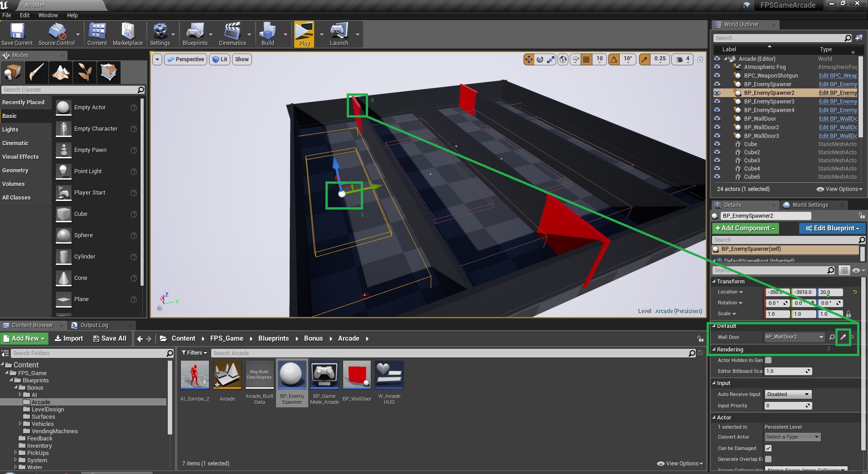Image resolution: width=868 pixels, height=474 pixels.
Task: Toggle Actor Hidden In Game checkbox
Action: [x=768, y=360]
